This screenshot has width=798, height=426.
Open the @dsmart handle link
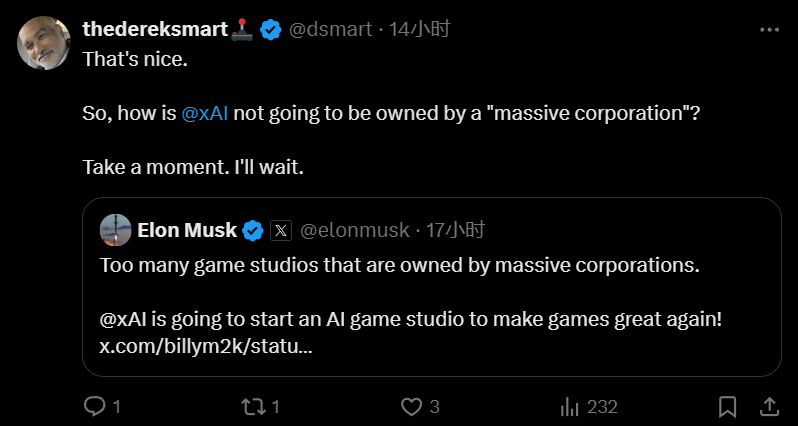(x=331, y=30)
